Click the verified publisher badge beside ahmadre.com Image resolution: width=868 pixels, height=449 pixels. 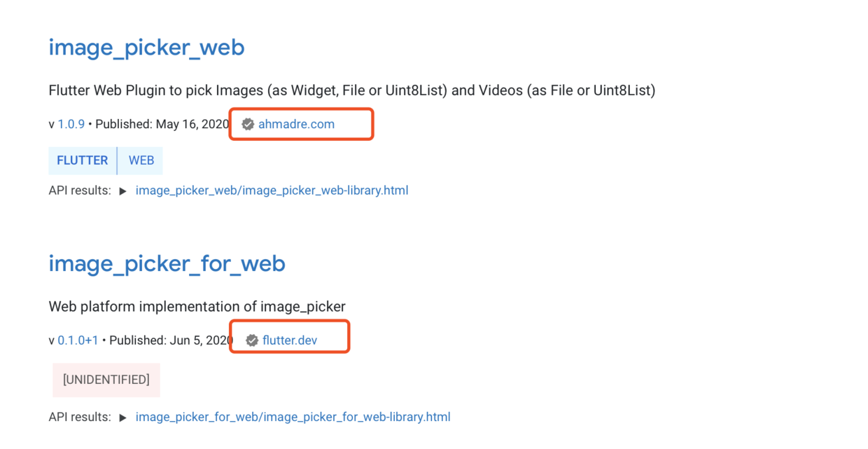click(x=248, y=125)
